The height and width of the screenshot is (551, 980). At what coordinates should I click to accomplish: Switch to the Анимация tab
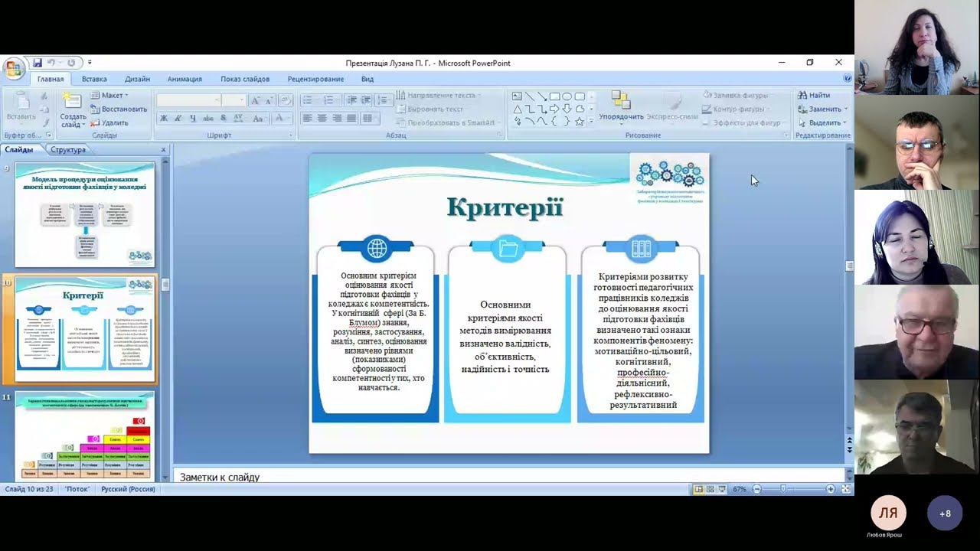(x=185, y=79)
